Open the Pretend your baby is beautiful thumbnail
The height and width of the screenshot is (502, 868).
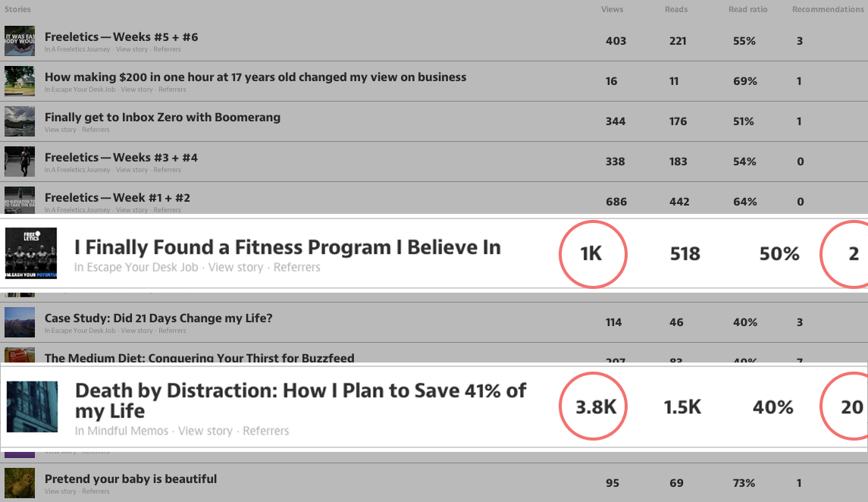click(20, 482)
